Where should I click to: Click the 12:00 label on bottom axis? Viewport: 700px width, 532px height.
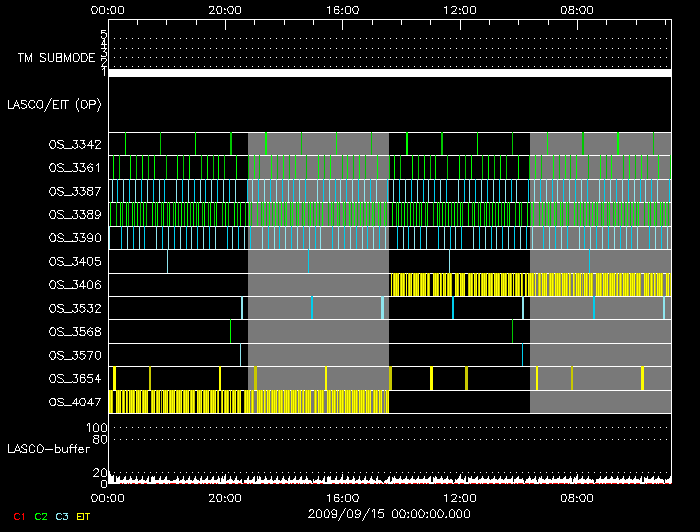pos(460,496)
